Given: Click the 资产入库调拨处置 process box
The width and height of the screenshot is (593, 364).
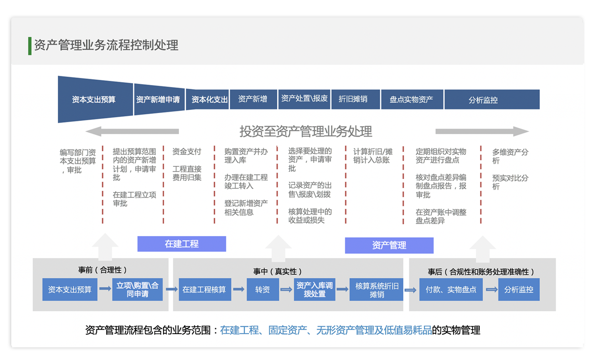Looking at the screenshot, I should coord(314,290).
